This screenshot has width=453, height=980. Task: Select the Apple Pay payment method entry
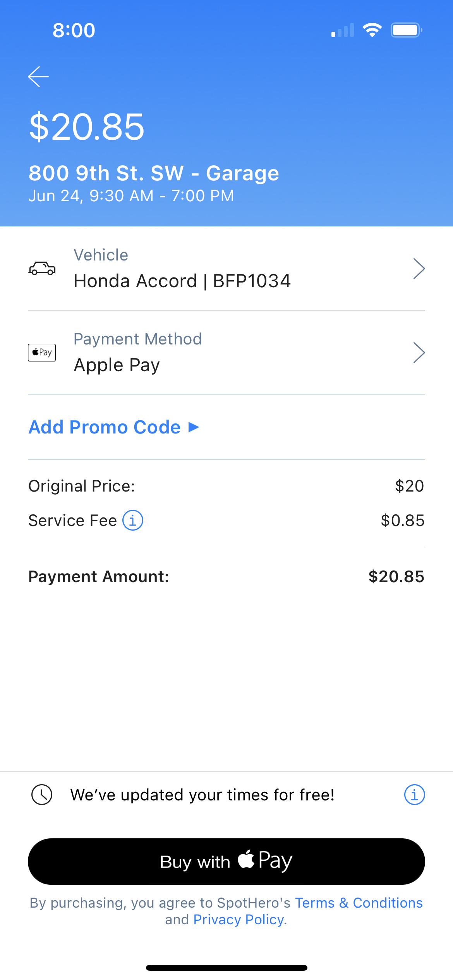tap(117, 365)
